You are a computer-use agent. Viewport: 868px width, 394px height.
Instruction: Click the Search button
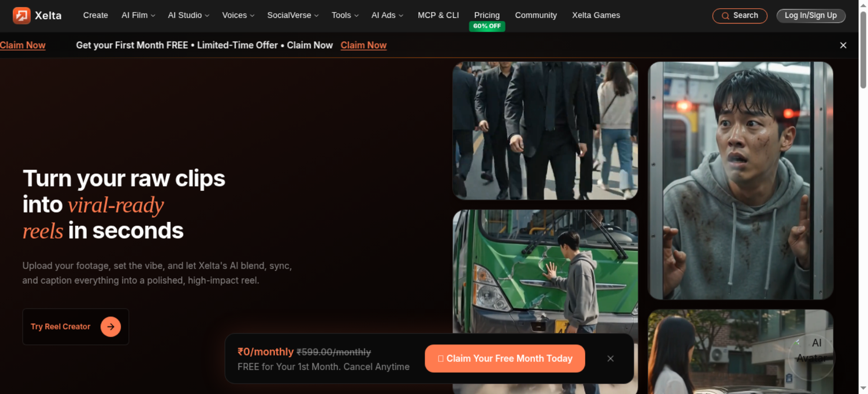pos(740,16)
